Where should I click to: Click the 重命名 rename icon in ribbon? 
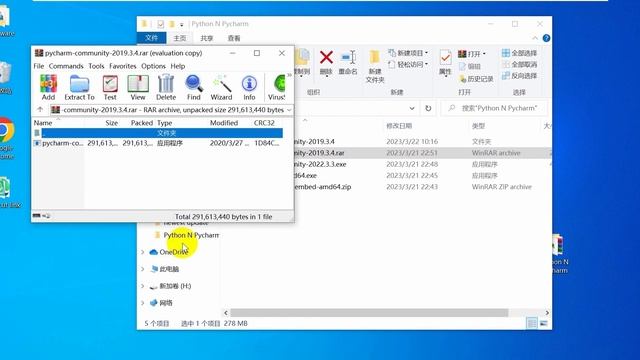(348, 62)
